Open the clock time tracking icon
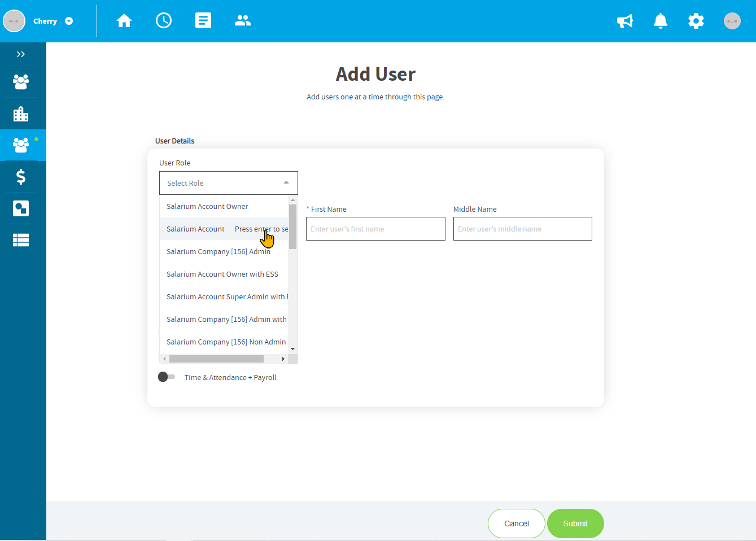This screenshot has height=541, width=756. [164, 21]
